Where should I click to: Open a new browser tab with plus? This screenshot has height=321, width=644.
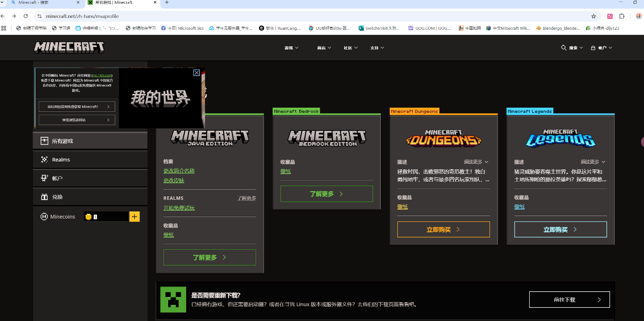tap(167, 2)
